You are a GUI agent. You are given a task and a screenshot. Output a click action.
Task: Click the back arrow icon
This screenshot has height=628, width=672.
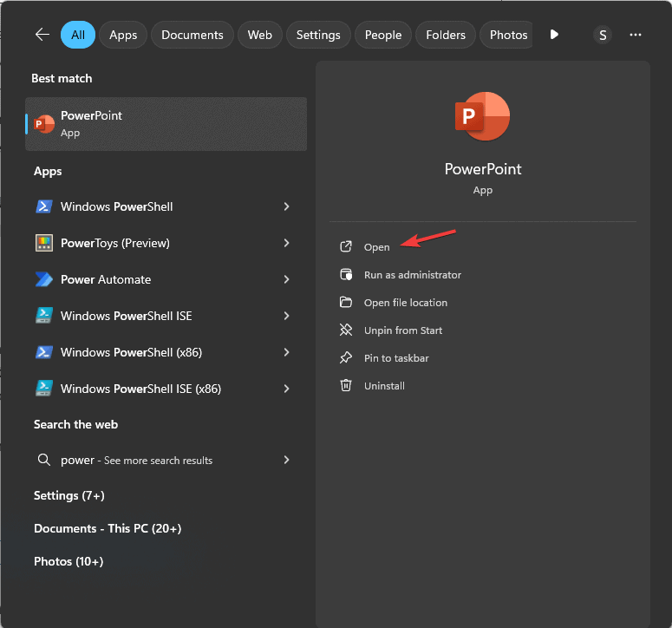42,35
